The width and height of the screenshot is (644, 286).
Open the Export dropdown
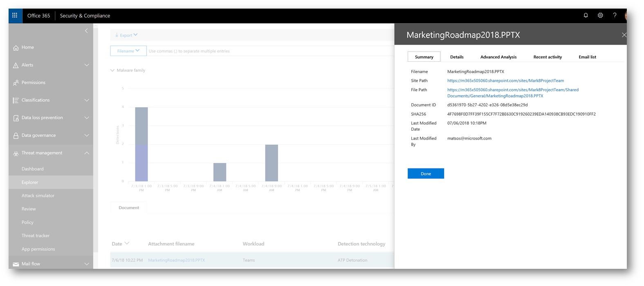pos(126,35)
